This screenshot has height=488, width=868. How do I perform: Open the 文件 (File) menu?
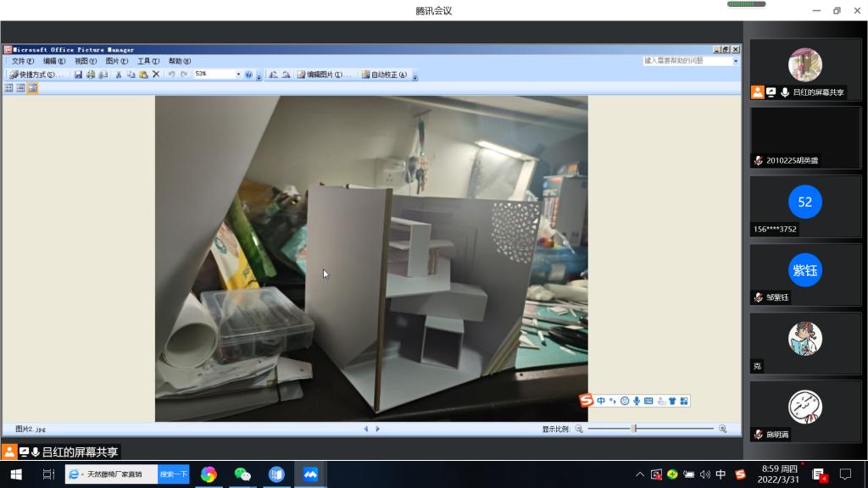click(x=23, y=61)
